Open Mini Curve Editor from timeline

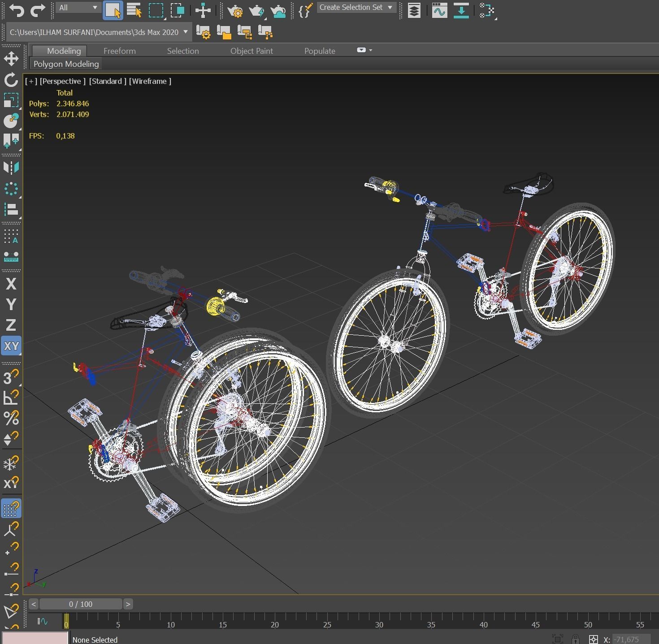click(x=43, y=621)
